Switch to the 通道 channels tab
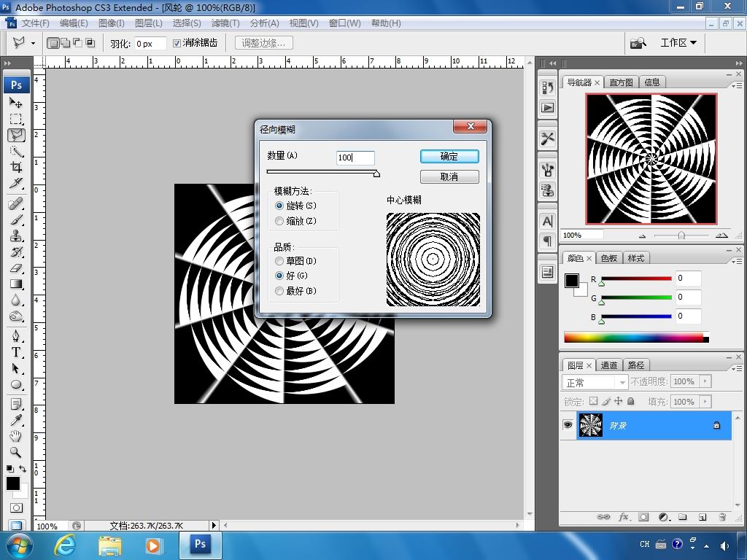 pyautogui.click(x=609, y=365)
